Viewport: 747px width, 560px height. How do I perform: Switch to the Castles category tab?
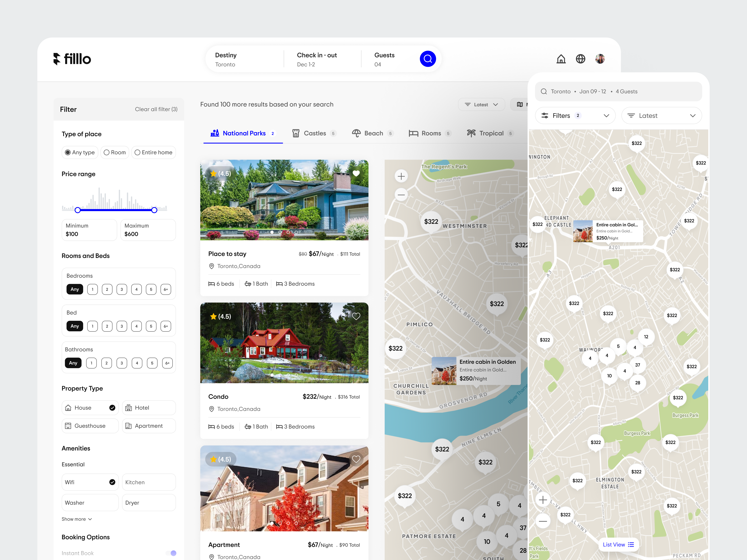coord(314,133)
